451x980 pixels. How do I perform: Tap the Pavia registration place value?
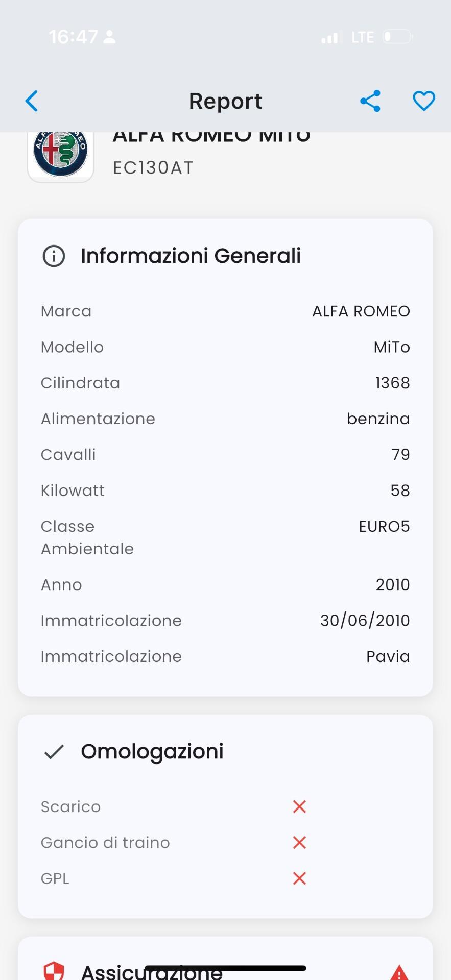[x=388, y=656]
